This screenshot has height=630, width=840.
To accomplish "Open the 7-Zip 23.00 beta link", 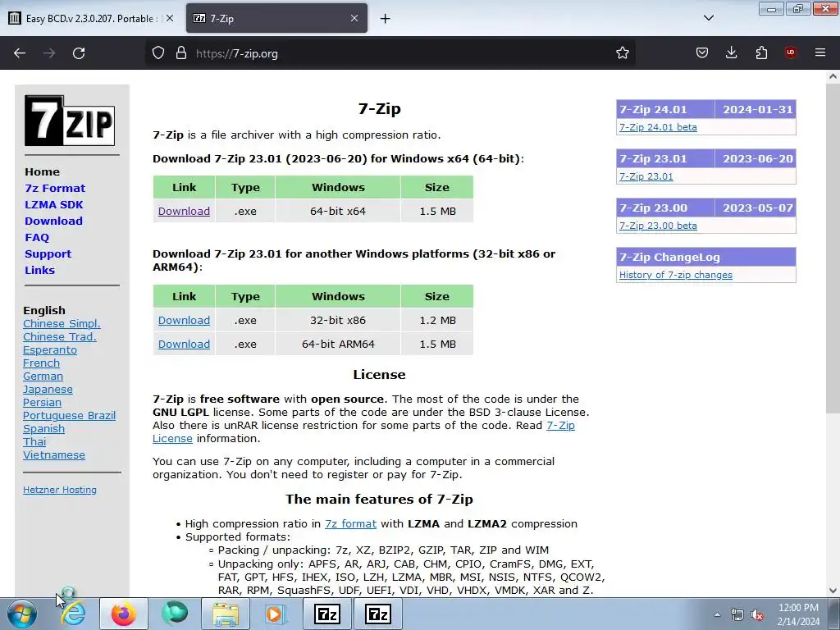I will click(x=658, y=226).
